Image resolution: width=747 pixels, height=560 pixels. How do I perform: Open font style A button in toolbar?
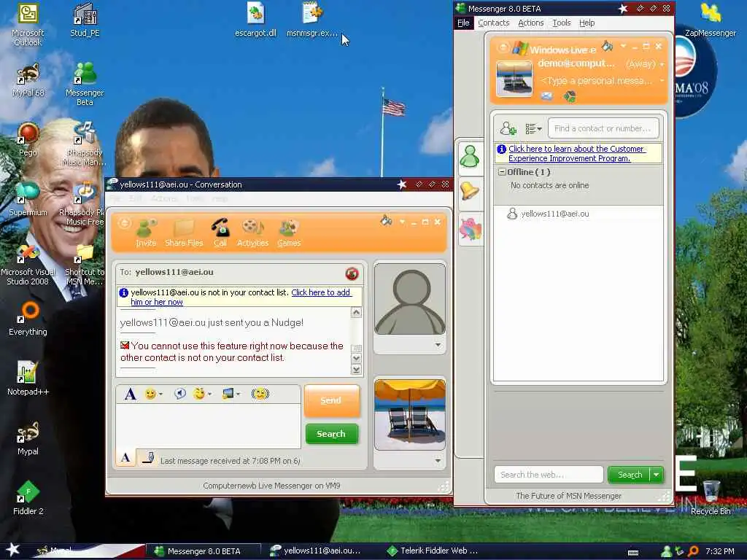pyautogui.click(x=130, y=394)
